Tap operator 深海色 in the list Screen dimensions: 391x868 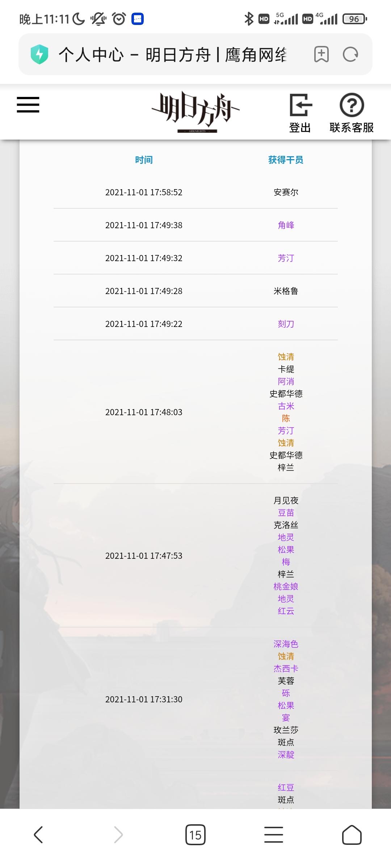(286, 644)
